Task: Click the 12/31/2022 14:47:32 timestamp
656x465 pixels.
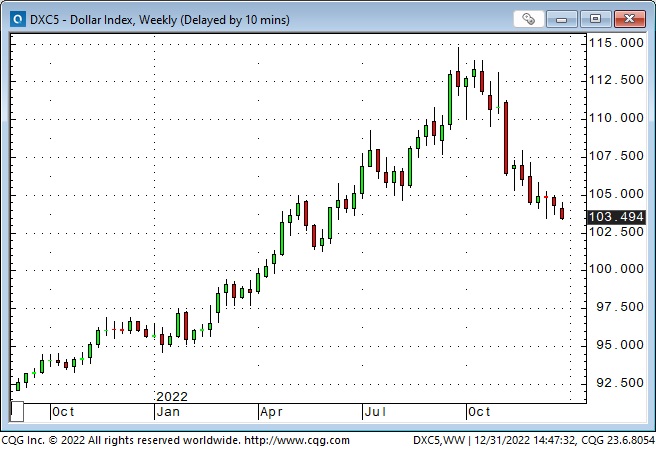Action: (525, 440)
